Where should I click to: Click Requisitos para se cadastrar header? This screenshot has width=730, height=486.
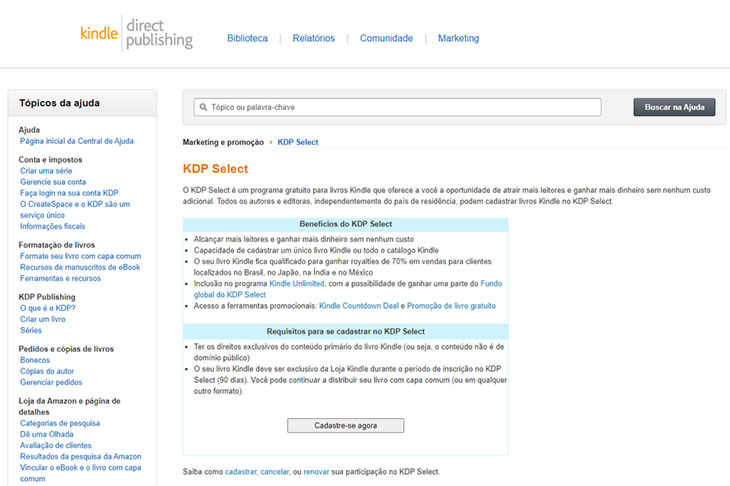point(345,331)
